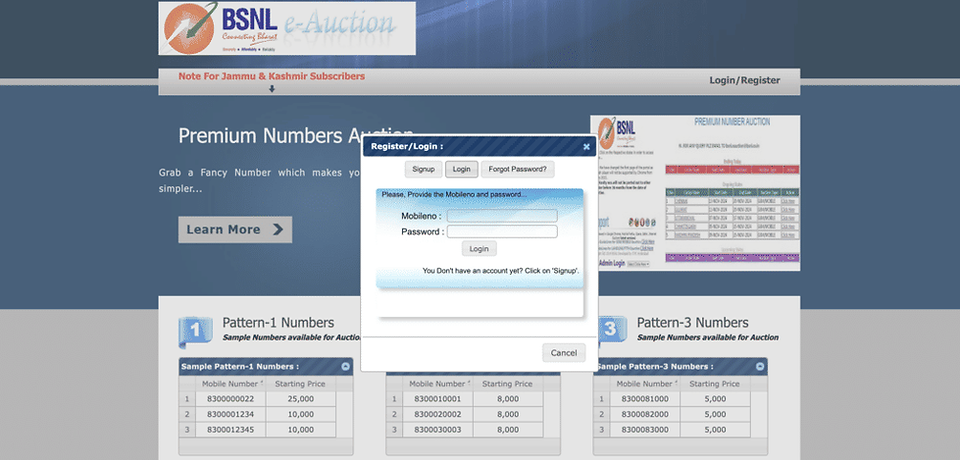The width and height of the screenshot is (960, 460).
Task: Click the Pattern-3 Numbers heading
Action: tap(692, 323)
